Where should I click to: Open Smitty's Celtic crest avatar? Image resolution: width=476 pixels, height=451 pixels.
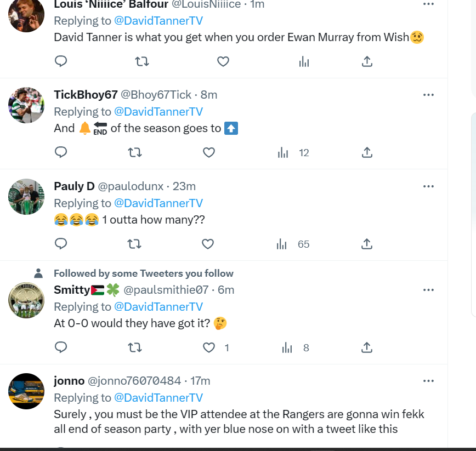coord(26,300)
